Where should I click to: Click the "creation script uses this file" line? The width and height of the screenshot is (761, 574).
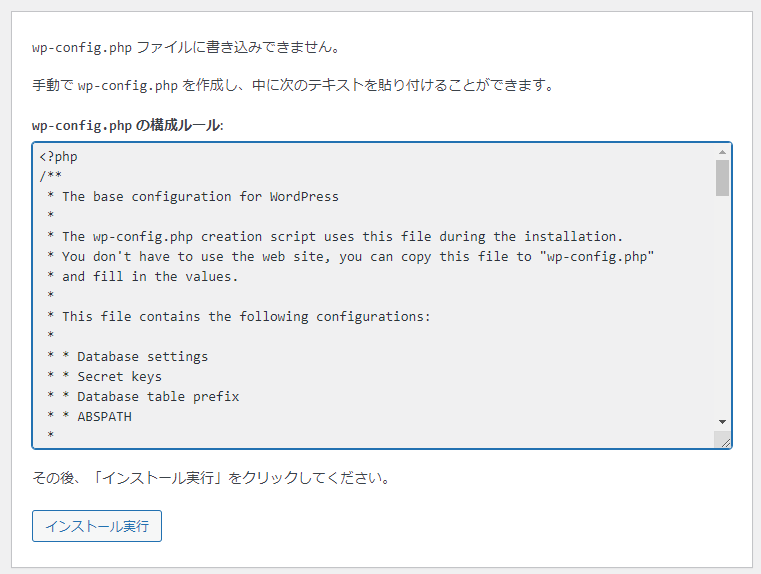tap(342, 237)
